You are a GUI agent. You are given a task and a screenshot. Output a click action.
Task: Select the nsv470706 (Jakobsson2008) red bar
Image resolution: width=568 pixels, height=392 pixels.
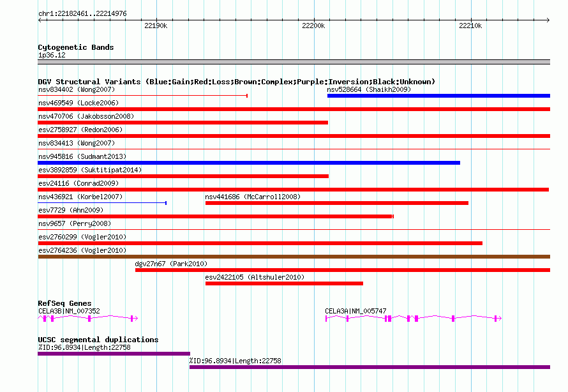click(183, 123)
